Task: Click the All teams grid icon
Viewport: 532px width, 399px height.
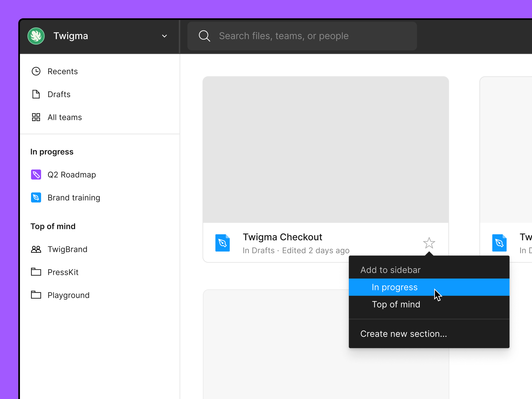Action: [36, 117]
